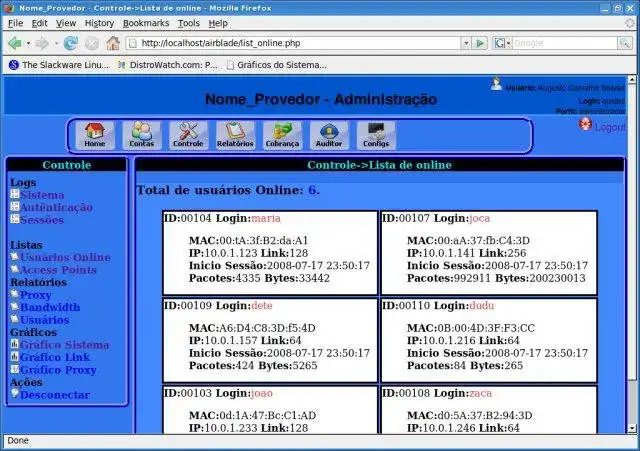Open the View menu
Image resolution: width=640 pixels, height=451 pixels.
point(66,23)
